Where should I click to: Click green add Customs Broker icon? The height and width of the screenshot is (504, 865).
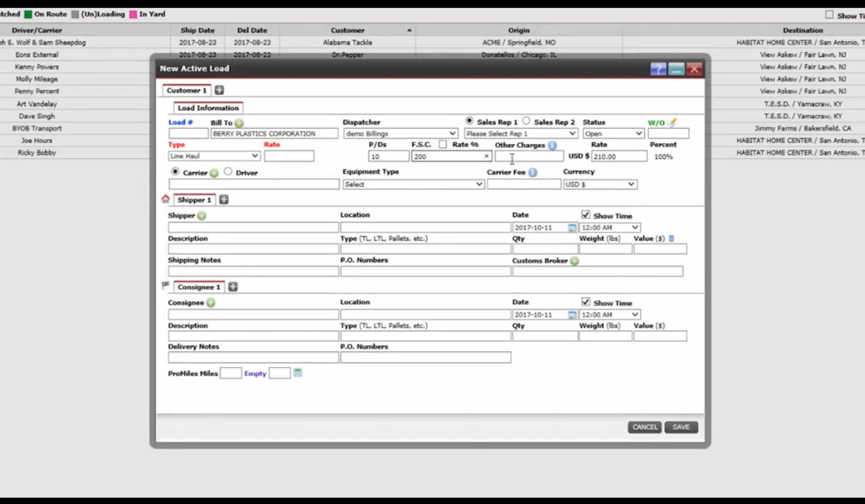pos(575,261)
